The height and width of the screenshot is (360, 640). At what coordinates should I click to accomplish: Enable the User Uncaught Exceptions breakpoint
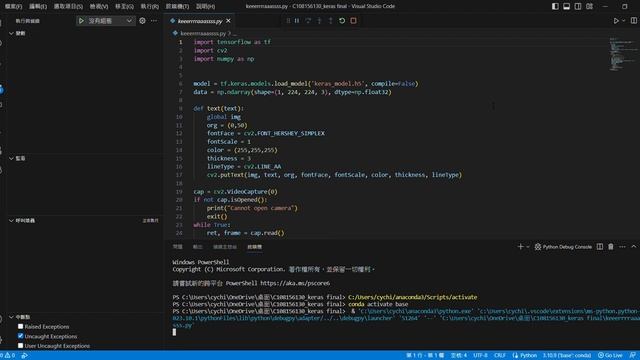(20, 346)
